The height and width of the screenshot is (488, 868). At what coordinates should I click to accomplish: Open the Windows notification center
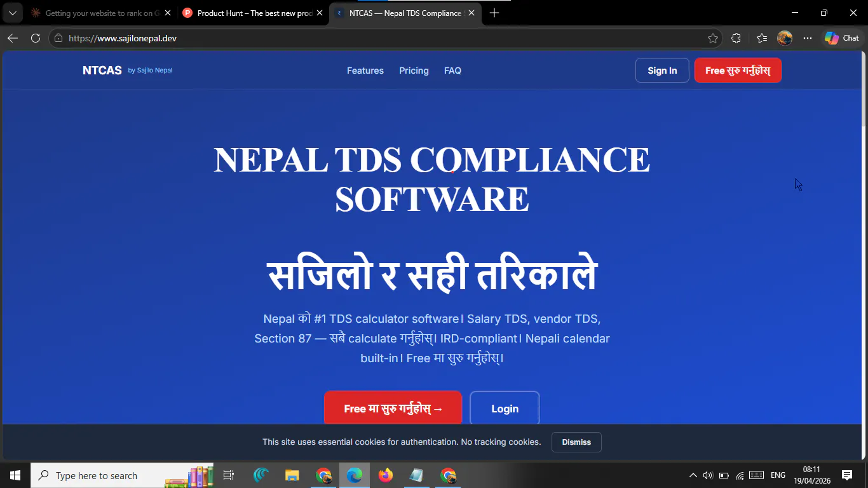(846, 475)
